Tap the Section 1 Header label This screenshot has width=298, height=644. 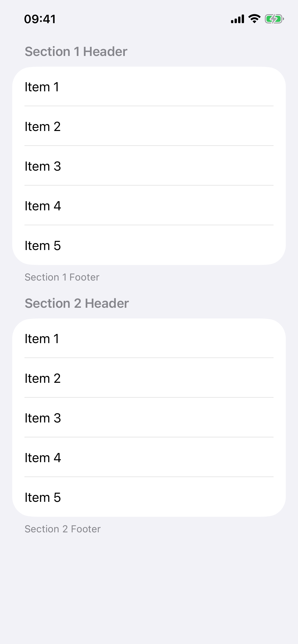point(76,52)
